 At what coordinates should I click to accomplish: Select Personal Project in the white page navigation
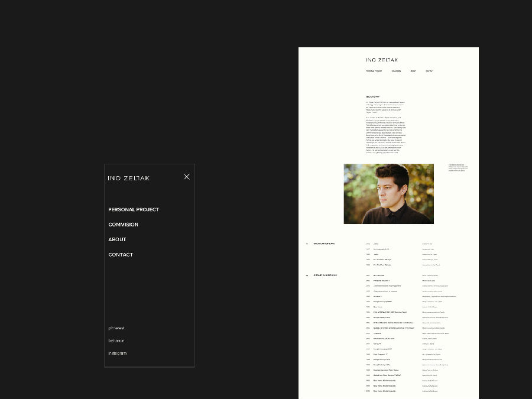pos(374,72)
